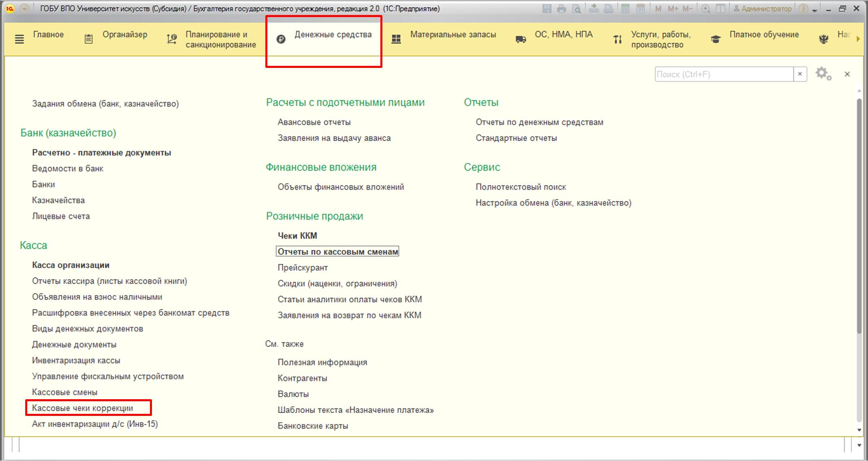Open the round dropdown button beside the 1C logo
This screenshot has height=461, width=868.
[25, 9]
